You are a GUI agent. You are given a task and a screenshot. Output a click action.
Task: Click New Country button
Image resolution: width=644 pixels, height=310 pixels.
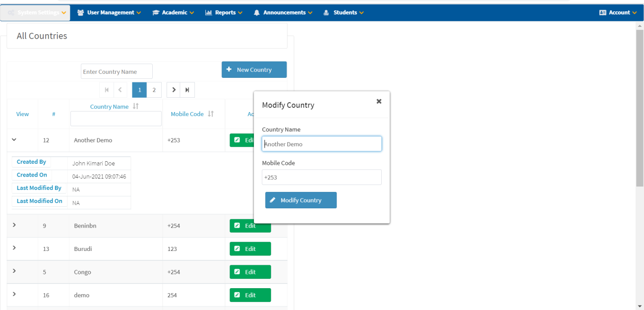point(254,70)
